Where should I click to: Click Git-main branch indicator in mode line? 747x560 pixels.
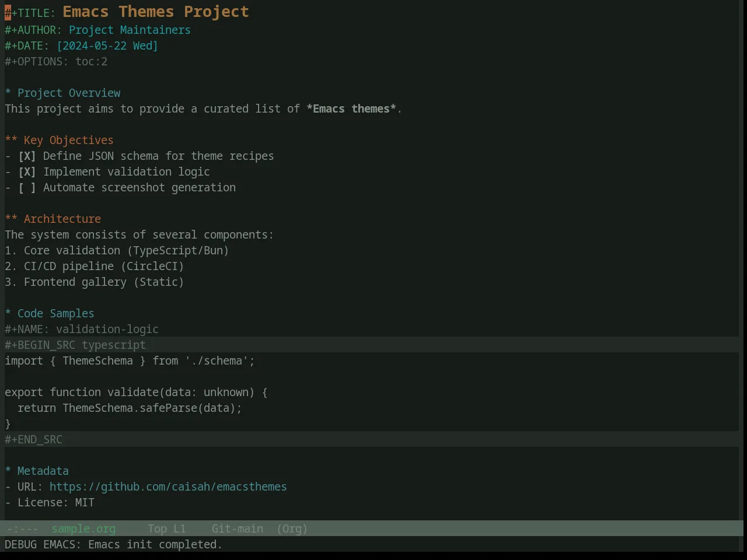(238, 529)
